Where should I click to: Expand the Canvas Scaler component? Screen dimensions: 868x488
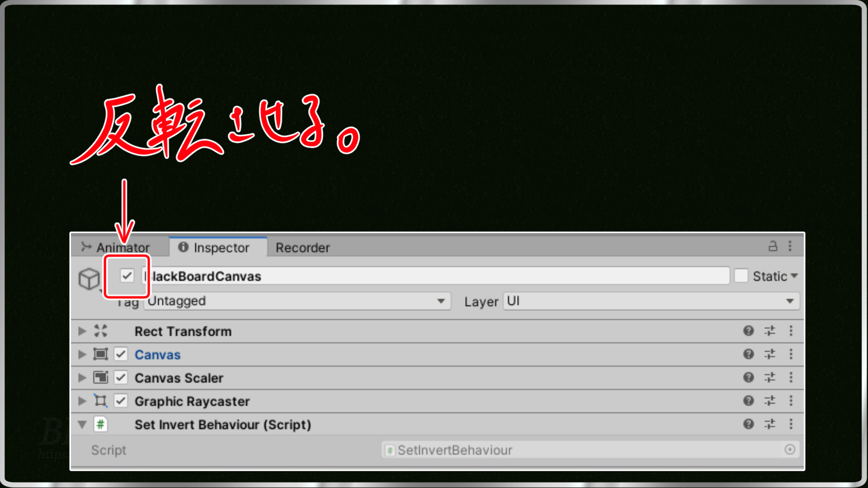click(83, 378)
